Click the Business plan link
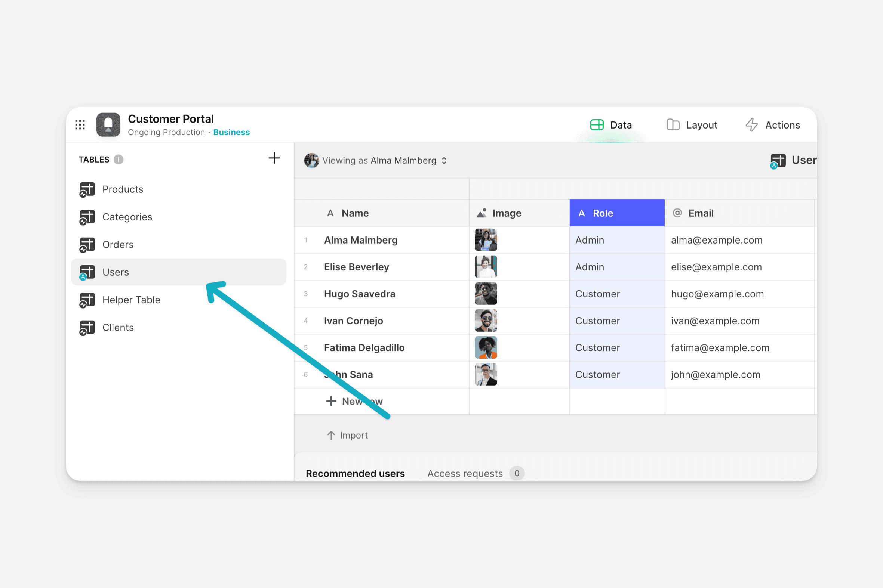883x588 pixels. point(231,132)
